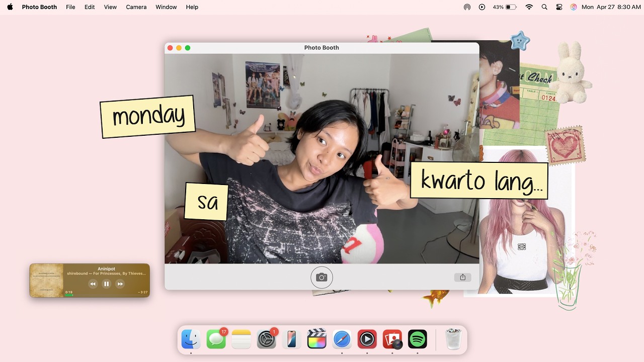Screen dimensions: 644x362
Task: Pause the Aninipot track
Action: (x=106, y=284)
